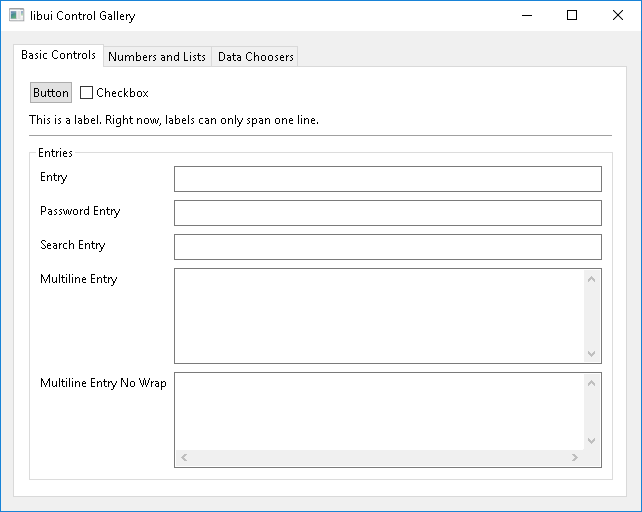Click the Entries group title
This screenshot has width=642, height=512.
click(x=55, y=153)
